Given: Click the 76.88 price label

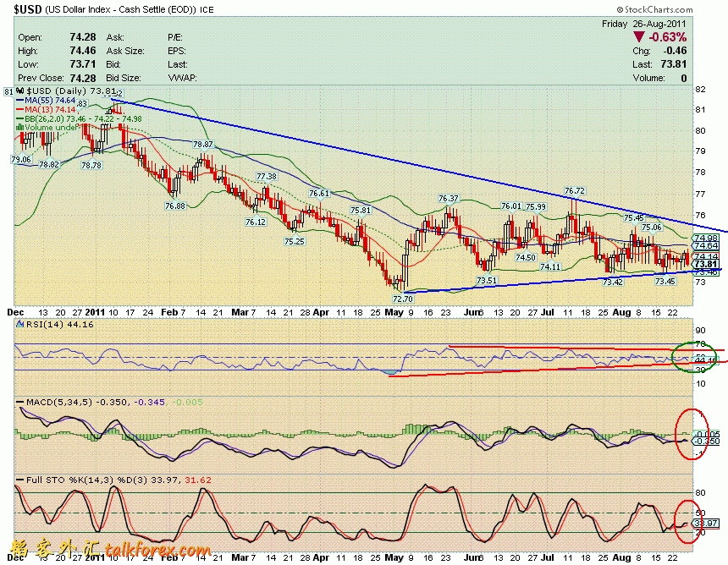Looking at the screenshot, I should 174,206.
